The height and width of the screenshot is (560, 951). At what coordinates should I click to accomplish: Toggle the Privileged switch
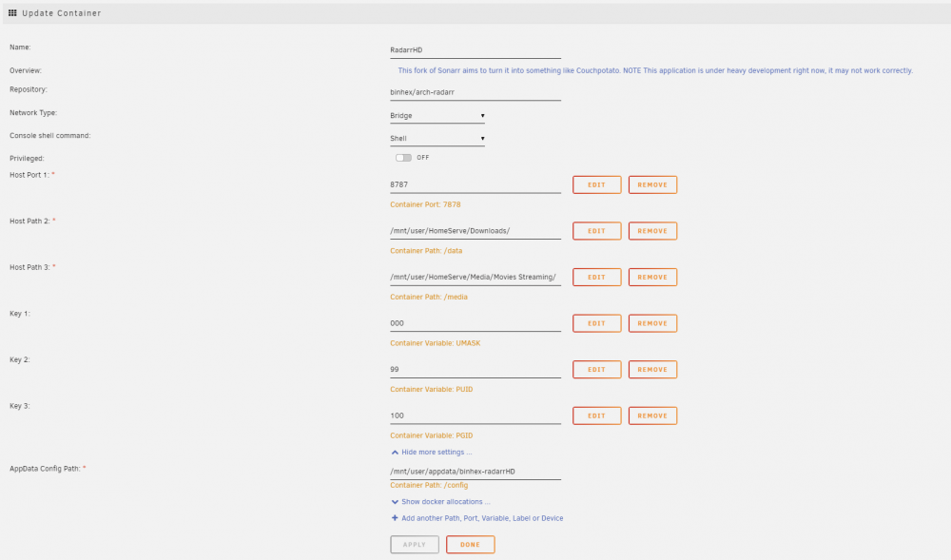click(x=403, y=158)
